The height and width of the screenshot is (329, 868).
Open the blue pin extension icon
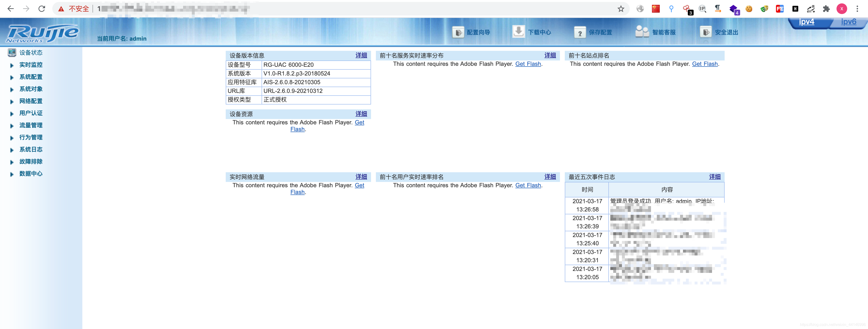click(671, 9)
